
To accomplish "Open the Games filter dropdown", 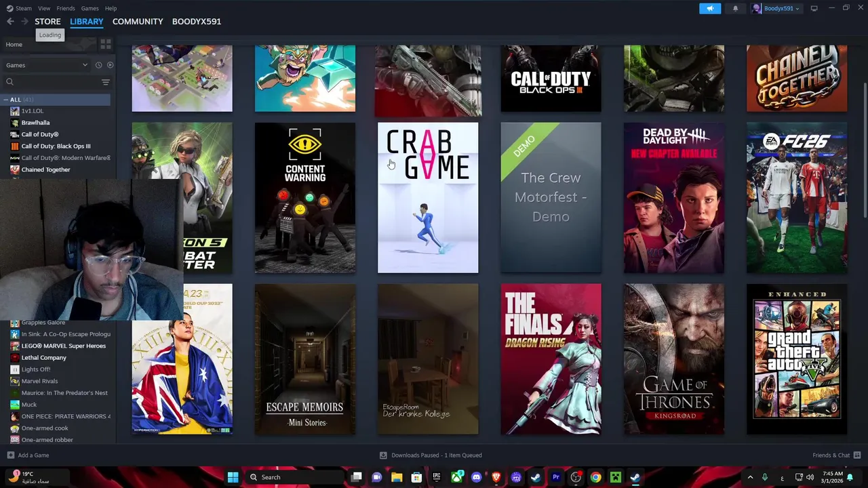I will pyautogui.click(x=47, y=65).
